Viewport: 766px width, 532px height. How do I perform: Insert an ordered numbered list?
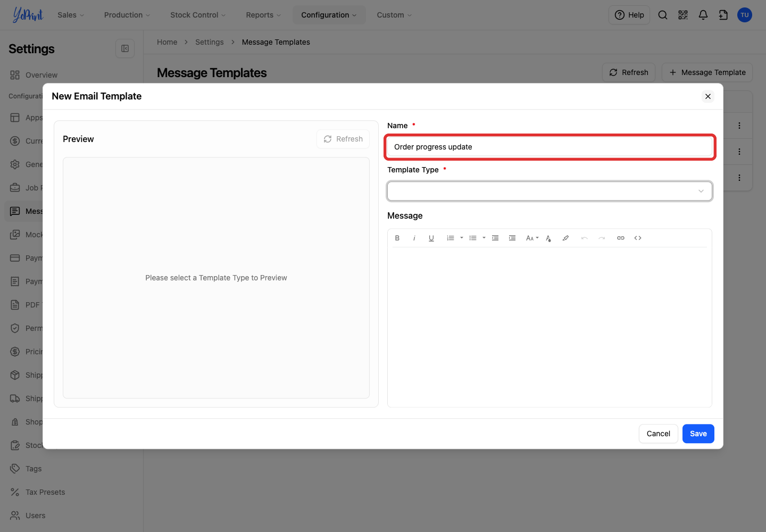click(x=451, y=238)
